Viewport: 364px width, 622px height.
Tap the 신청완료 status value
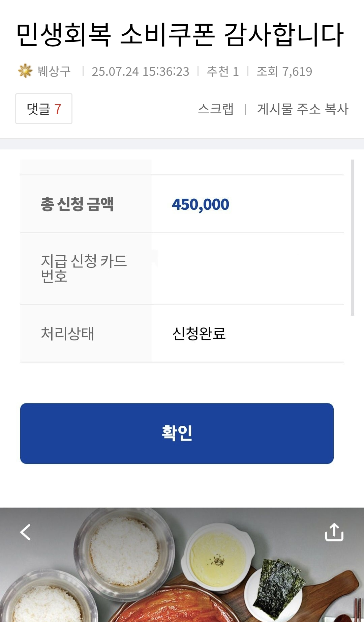[199, 334]
